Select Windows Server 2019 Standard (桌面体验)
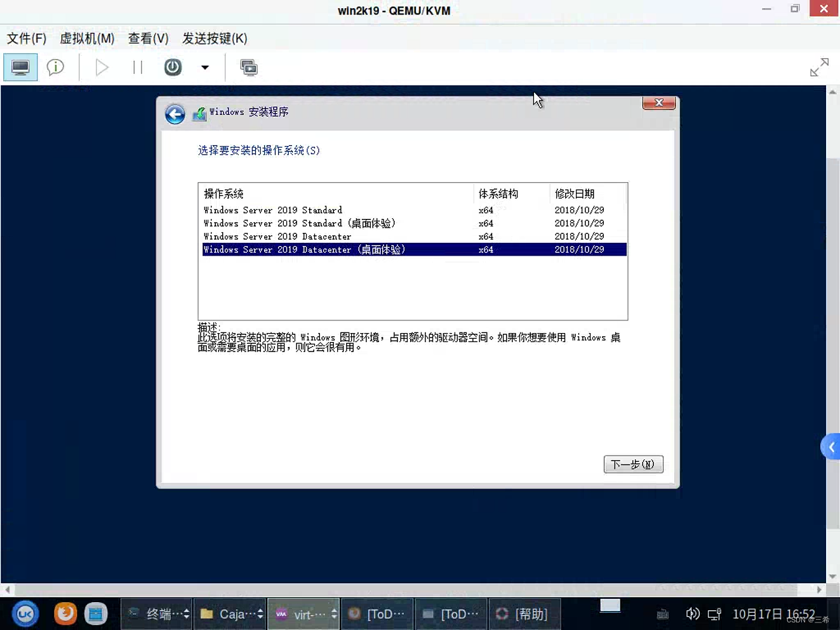840x630 pixels. coord(414,223)
